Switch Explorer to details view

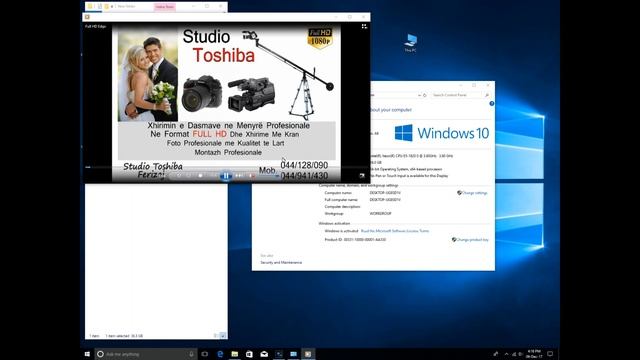[x=216, y=336]
